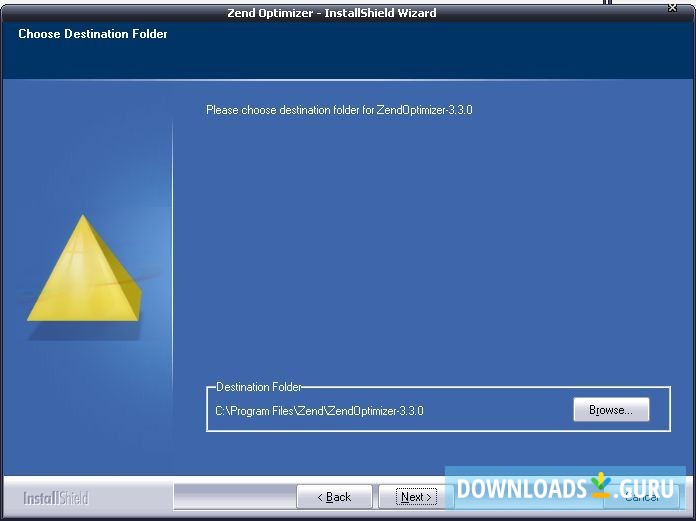Click the InstallShield logo text
Viewport: 696px width, 521px height.
pyautogui.click(x=56, y=498)
